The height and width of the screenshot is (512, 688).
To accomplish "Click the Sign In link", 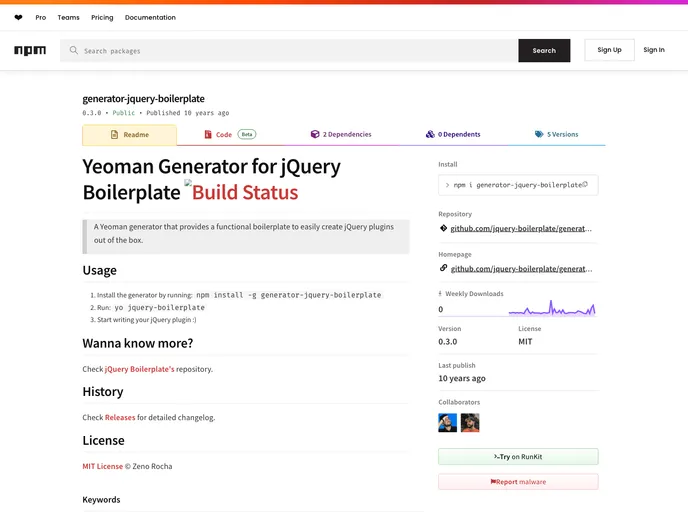I will click(x=654, y=50).
